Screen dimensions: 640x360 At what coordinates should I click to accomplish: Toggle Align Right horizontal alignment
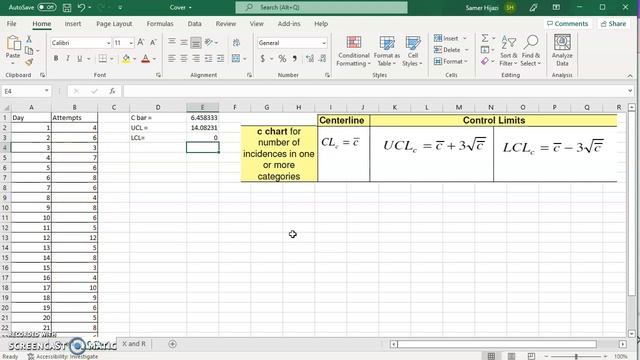point(196,59)
